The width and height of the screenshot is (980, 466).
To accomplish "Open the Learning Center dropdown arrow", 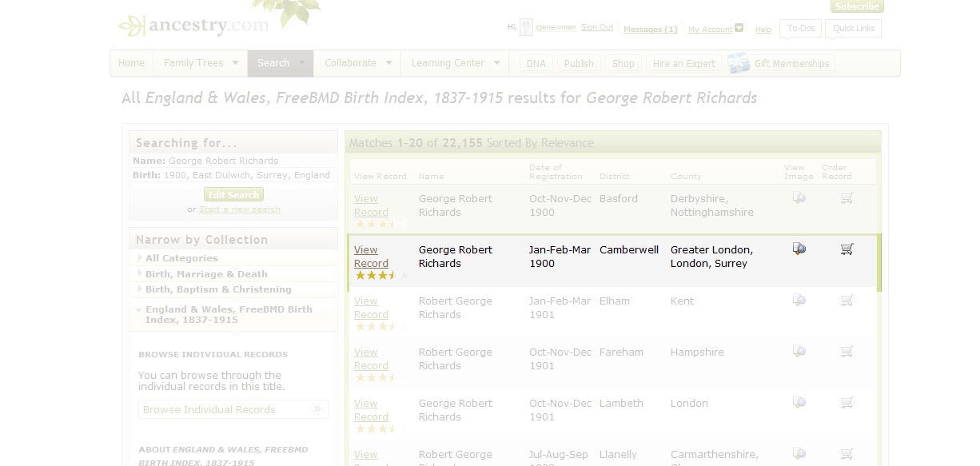I will (x=496, y=63).
